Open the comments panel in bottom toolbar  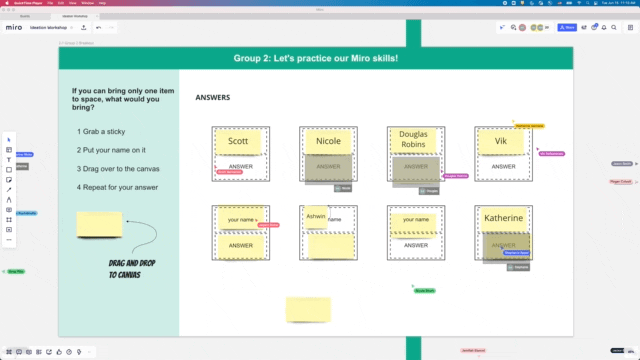coord(19,352)
